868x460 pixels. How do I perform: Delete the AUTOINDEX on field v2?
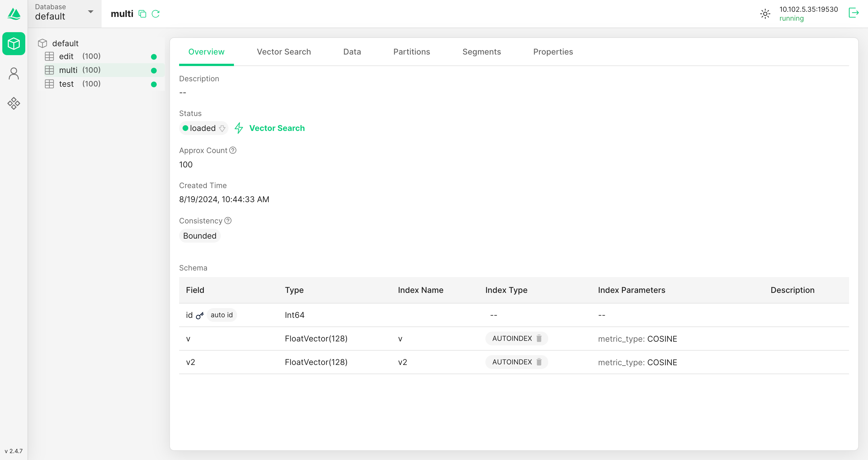[x=539, y=362]
